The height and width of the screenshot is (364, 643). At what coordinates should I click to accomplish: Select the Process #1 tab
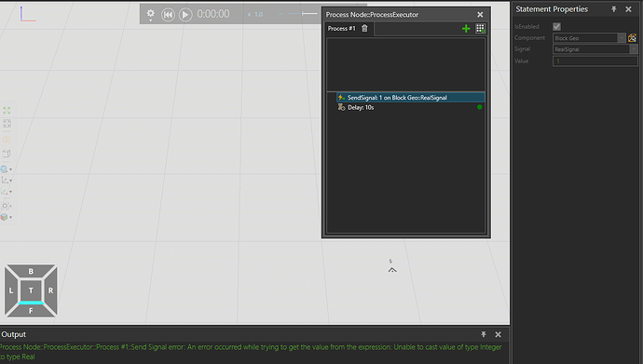342,28
